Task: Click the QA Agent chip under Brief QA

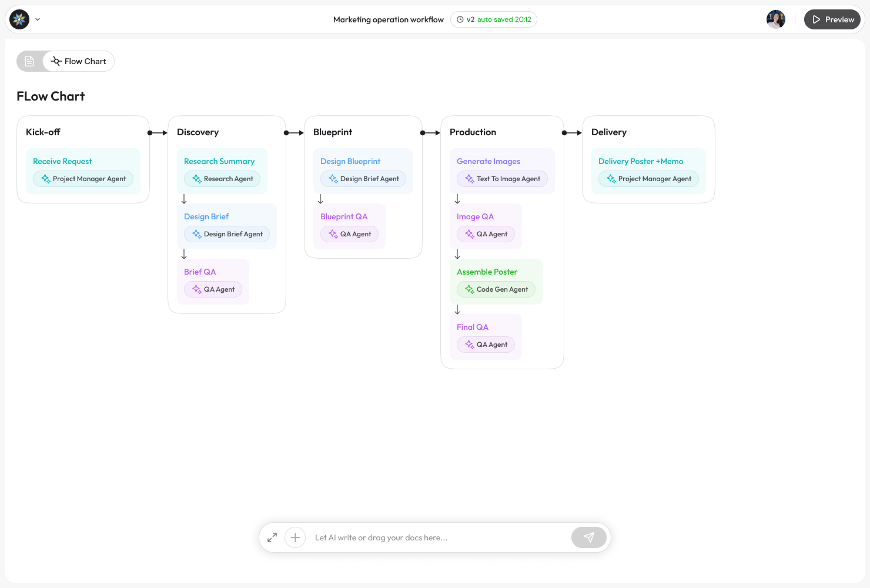Action: (213, 289)
